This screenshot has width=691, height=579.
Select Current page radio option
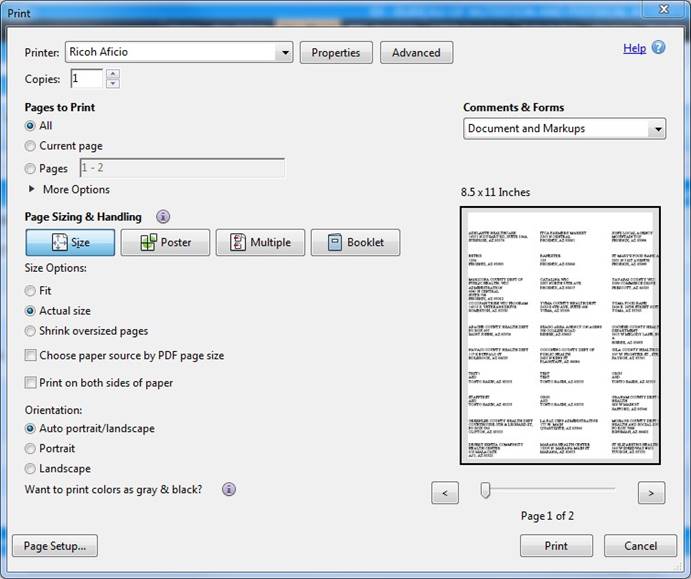pos(30,146)
